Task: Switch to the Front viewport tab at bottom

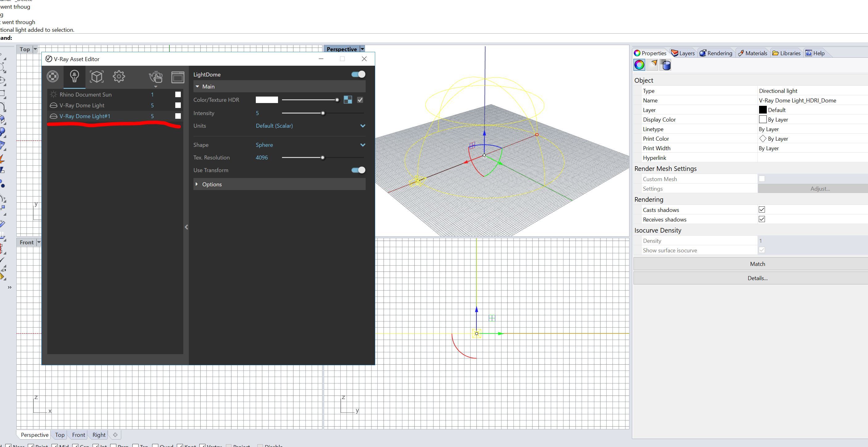Action: point(78,435)
